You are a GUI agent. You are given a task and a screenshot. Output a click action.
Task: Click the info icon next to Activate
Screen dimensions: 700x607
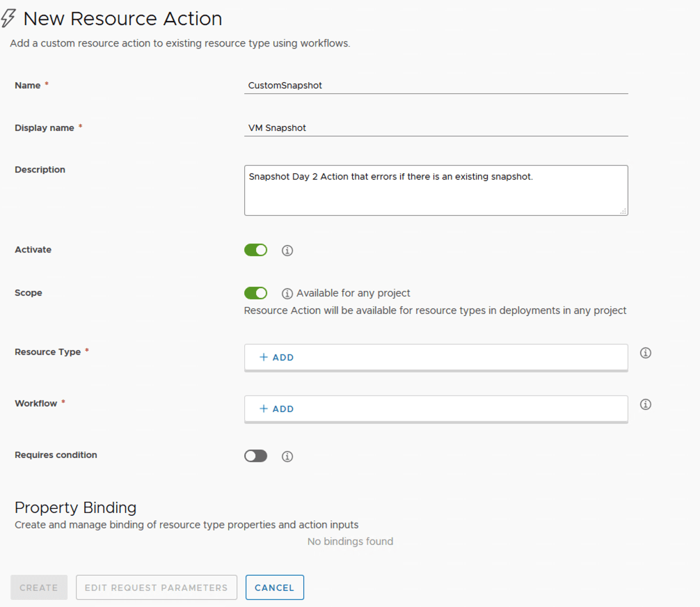click(x=287, y=251)
